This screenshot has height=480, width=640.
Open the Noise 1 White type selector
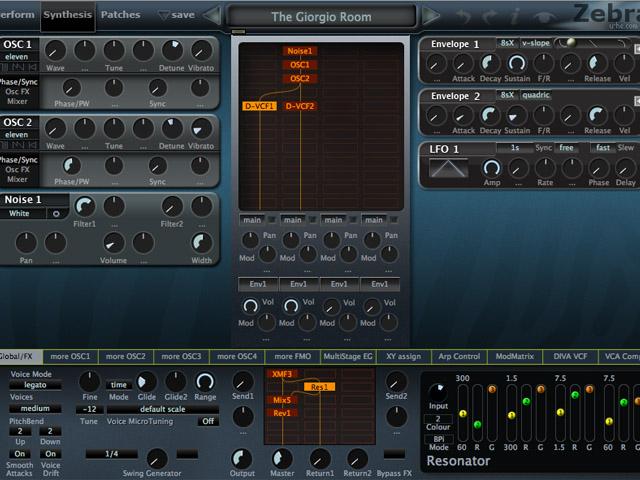tap(20, 213)
